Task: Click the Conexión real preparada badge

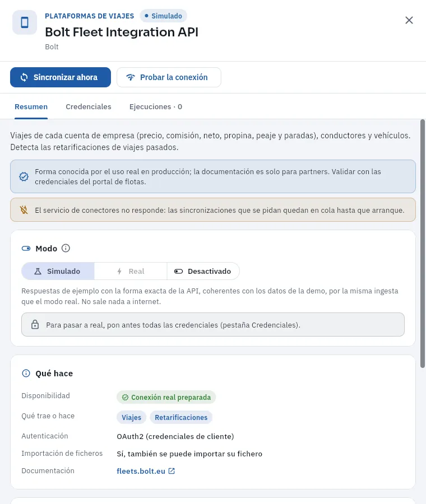Action: pyautogui.click(x=166, y=397)
